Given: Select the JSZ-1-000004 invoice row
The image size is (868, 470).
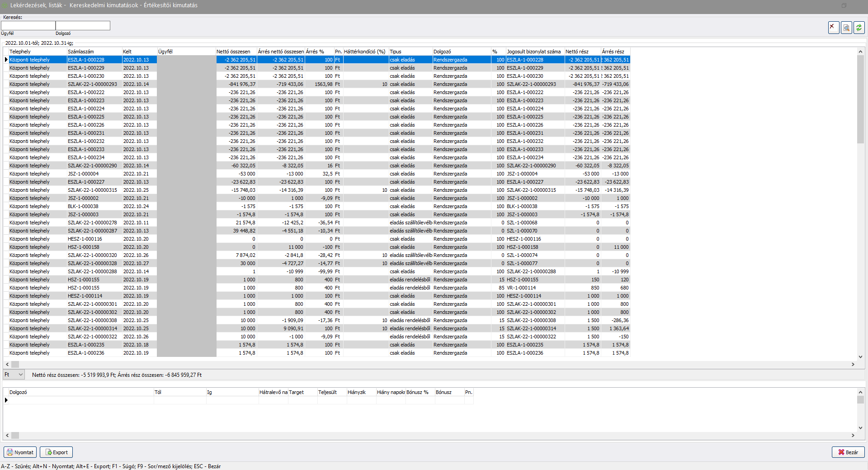Looking at the screenshot, I should coord(83,174).
